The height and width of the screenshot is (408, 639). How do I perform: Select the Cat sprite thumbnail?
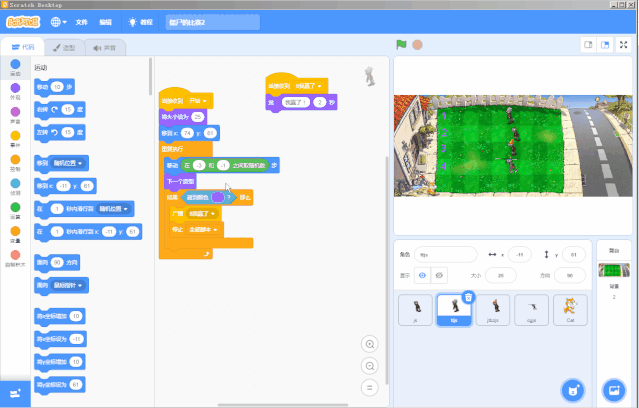[570, 310]
